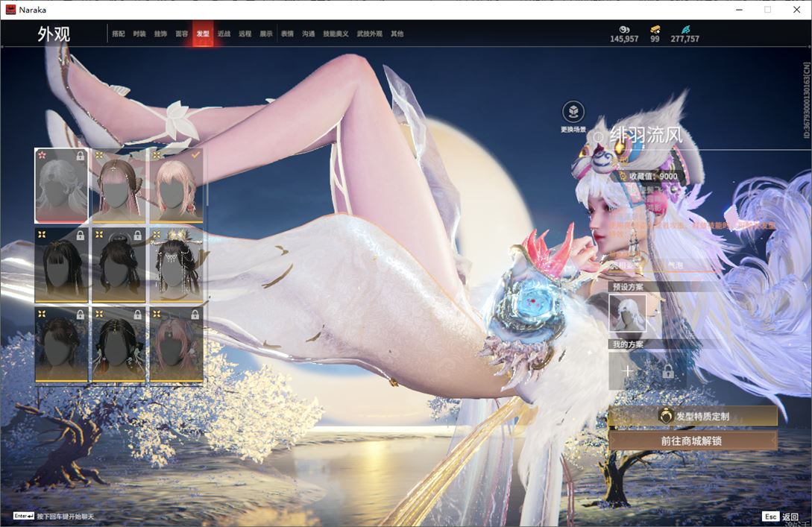
Task: Open the 远程 tab
Action: [x=245, y=34]
